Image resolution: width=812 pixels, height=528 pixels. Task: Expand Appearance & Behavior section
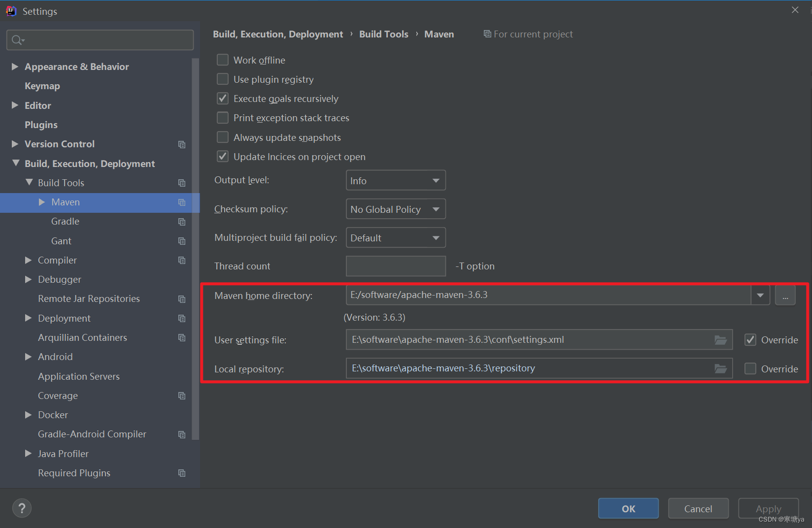click(15, 66)
